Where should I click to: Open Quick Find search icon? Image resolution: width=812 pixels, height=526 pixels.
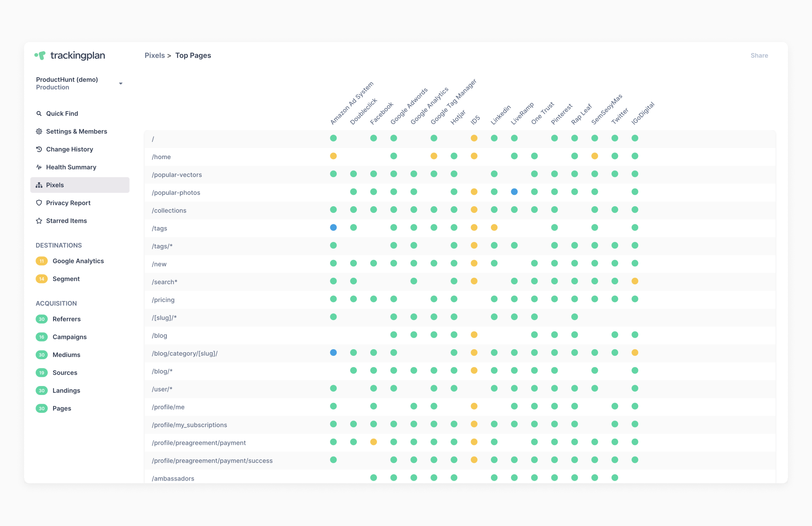click(39, 113)
